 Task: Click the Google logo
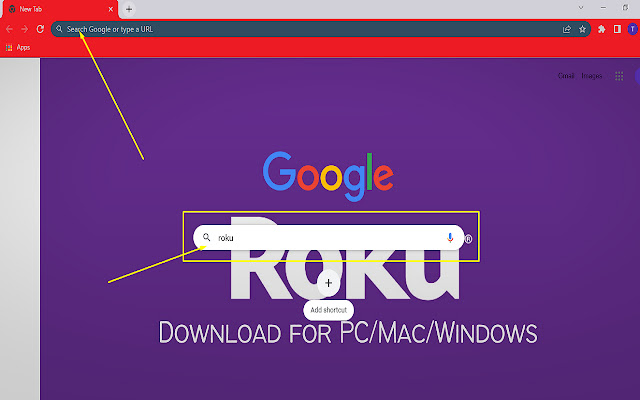click(x=328, y=176)
